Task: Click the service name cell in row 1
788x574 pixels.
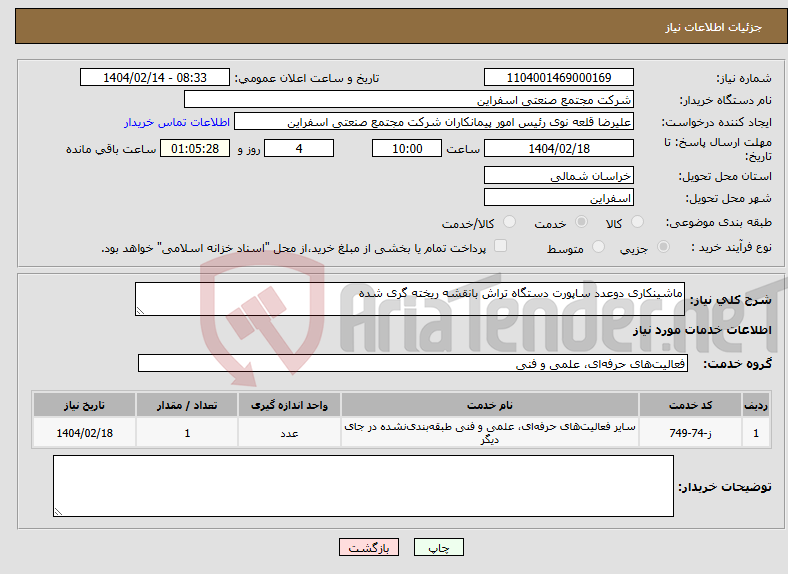Action: click(x=490, y=433)
